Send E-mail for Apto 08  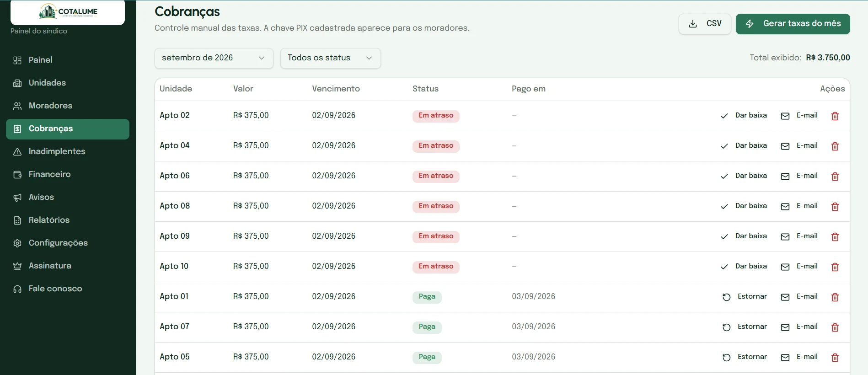click(799, 206)
